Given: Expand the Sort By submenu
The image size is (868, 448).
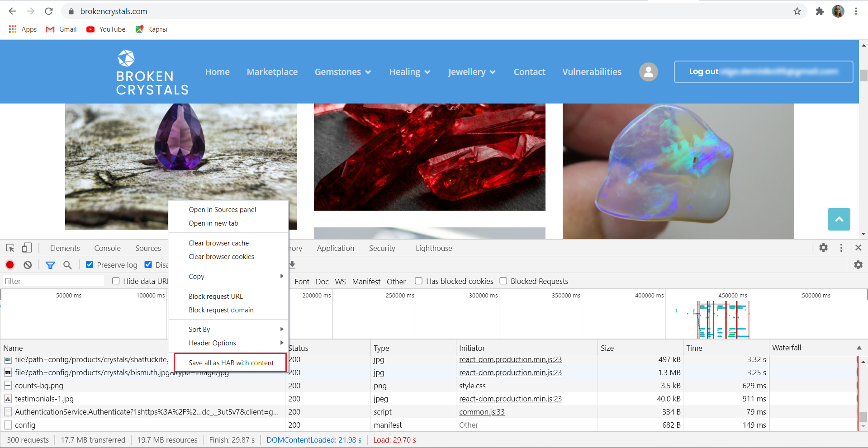Looking at the screenshot, I should click(228, 329).
